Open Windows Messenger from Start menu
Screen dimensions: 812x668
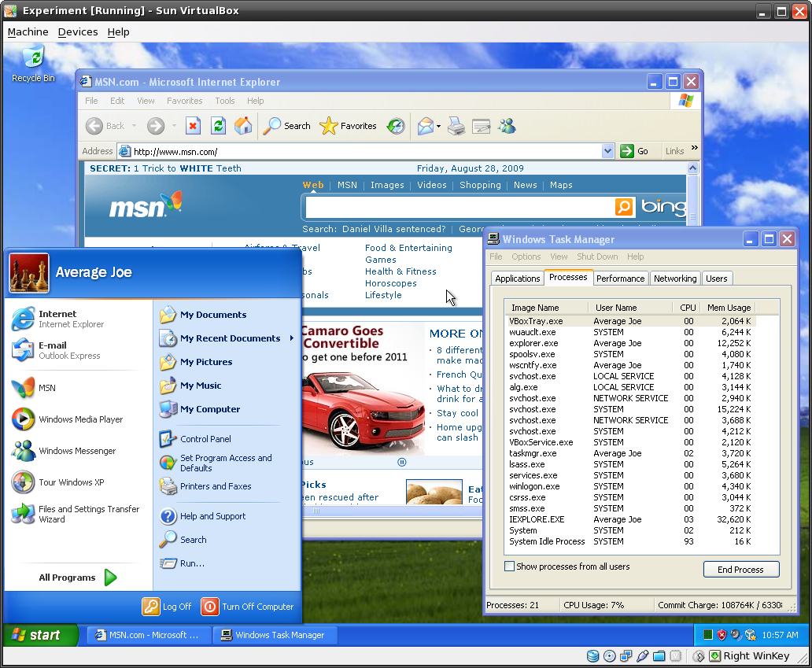coord(64,451)
